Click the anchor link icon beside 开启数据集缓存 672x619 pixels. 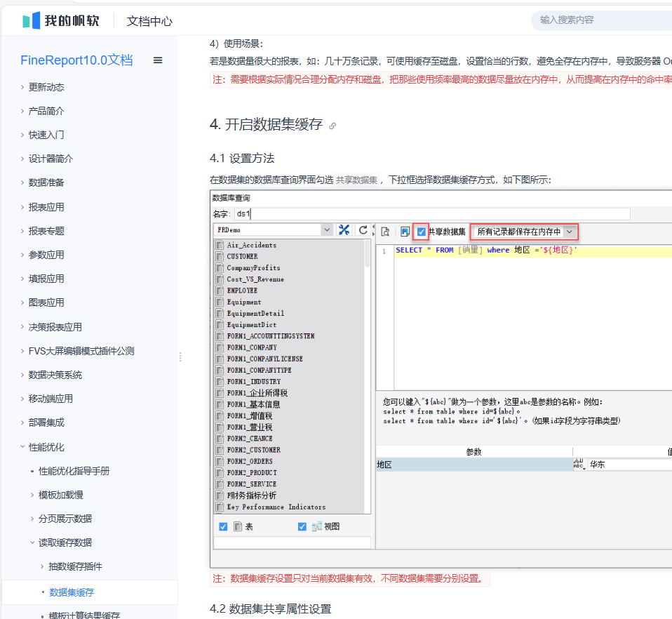(x=332, y=126)
